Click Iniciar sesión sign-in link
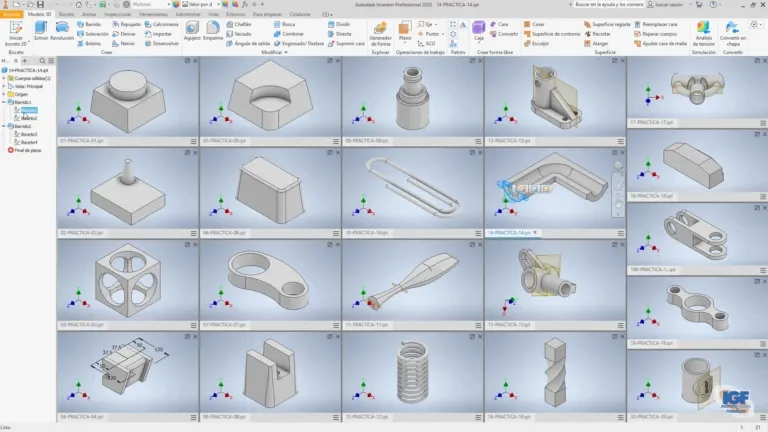 click(x=665, y=4)
